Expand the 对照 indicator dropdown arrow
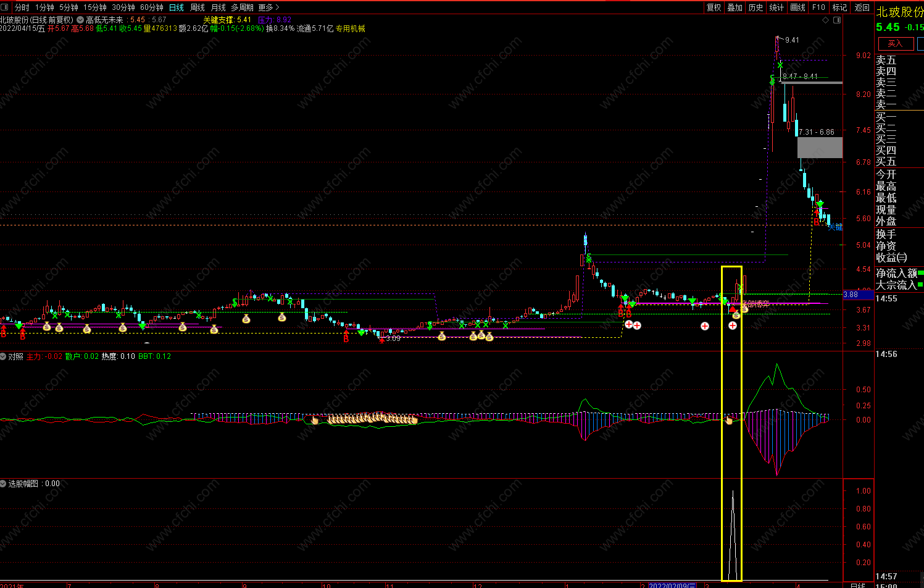This screenshot has width=924, height=588. click(x=4, y=356)
